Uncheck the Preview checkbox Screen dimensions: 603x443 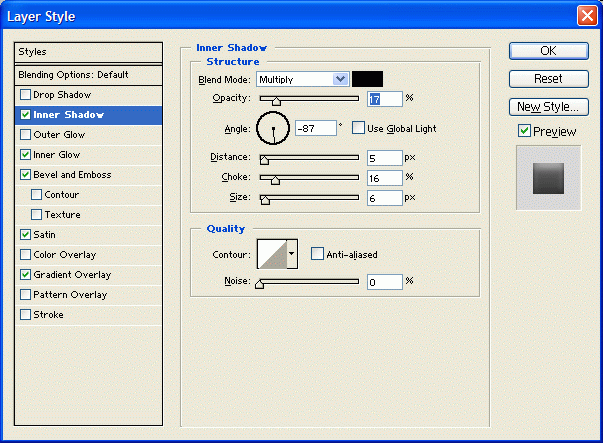[x=524, y=131]
